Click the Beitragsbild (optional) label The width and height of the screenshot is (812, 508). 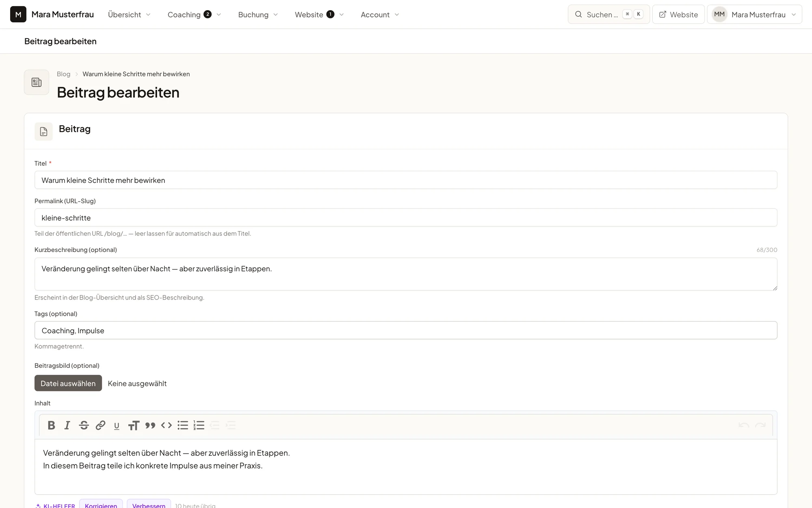pyautogui.click(x=67, y=365)
